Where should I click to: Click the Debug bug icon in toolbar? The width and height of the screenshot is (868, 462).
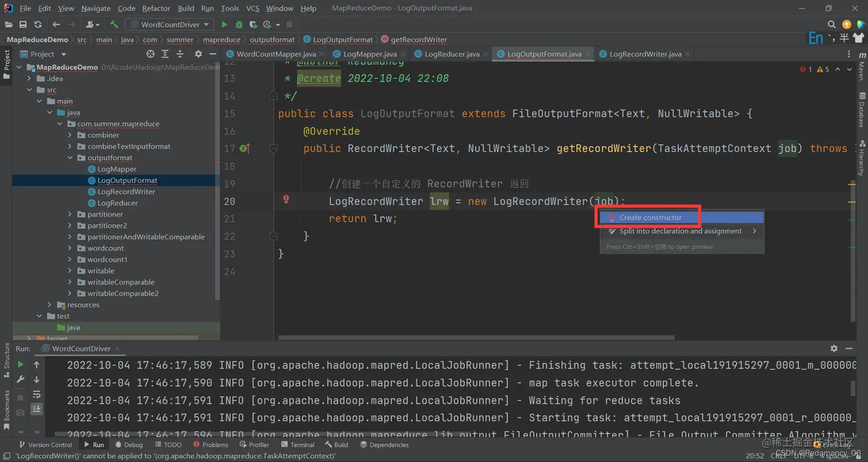[239, 25]
